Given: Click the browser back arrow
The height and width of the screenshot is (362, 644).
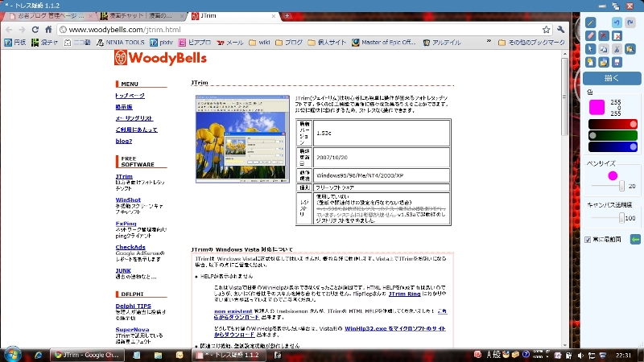Looking at the screenshot, I should pyautogui.click(x=9, y=30).
